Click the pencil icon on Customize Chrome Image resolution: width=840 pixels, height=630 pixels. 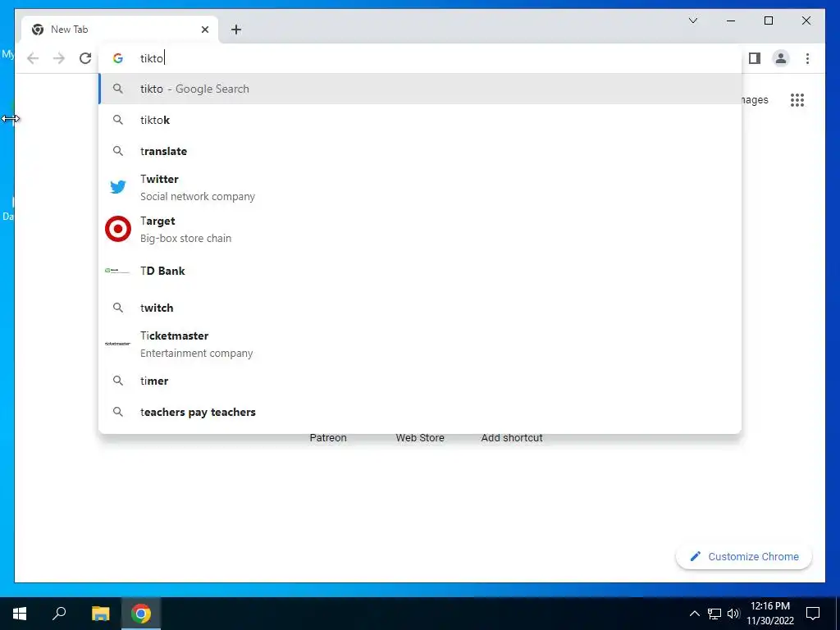click(695, 557)
